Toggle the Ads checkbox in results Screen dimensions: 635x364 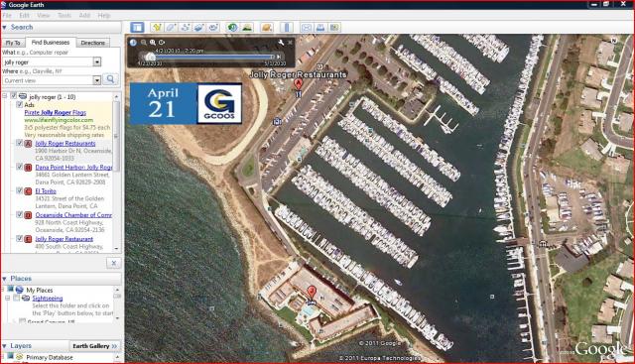pyautogui.click(x=19, y=104)
